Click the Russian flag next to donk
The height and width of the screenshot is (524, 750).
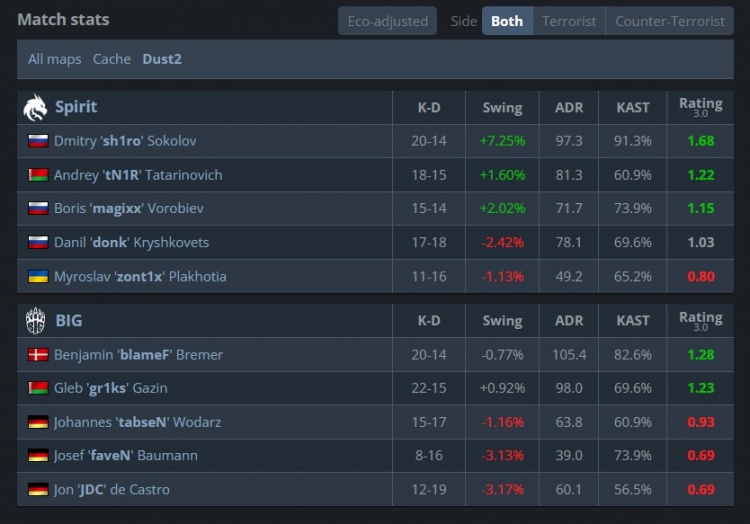(x=38, y=242)
